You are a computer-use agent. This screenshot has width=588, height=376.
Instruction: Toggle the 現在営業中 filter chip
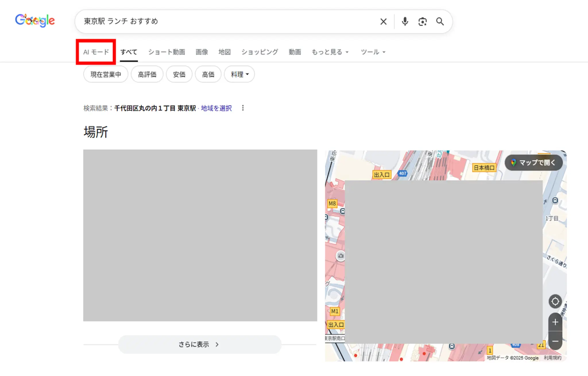[106, 74]
